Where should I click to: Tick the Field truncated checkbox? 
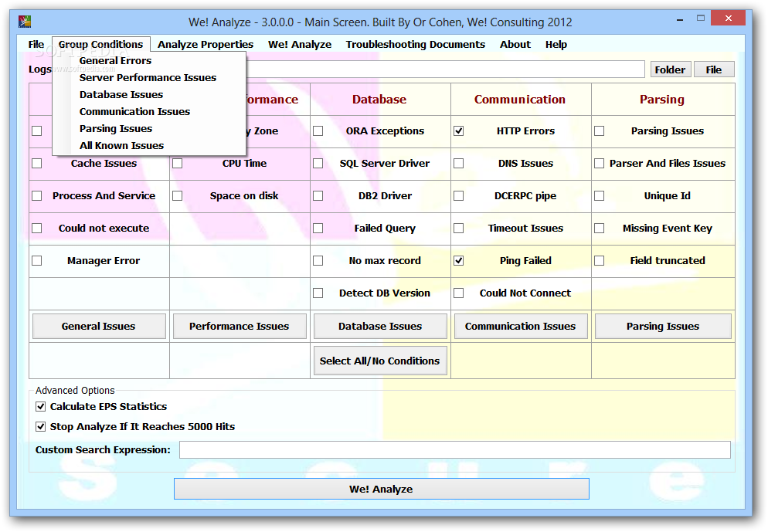pyautogui.click(x=599, y=261)
